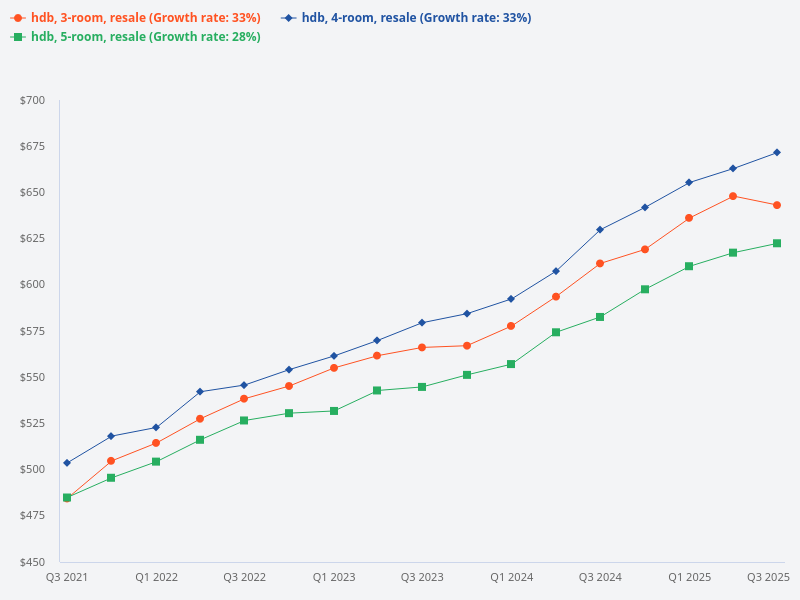Click the orange circle legend marker
The image size is (800, 600).
tap(16, 16)
